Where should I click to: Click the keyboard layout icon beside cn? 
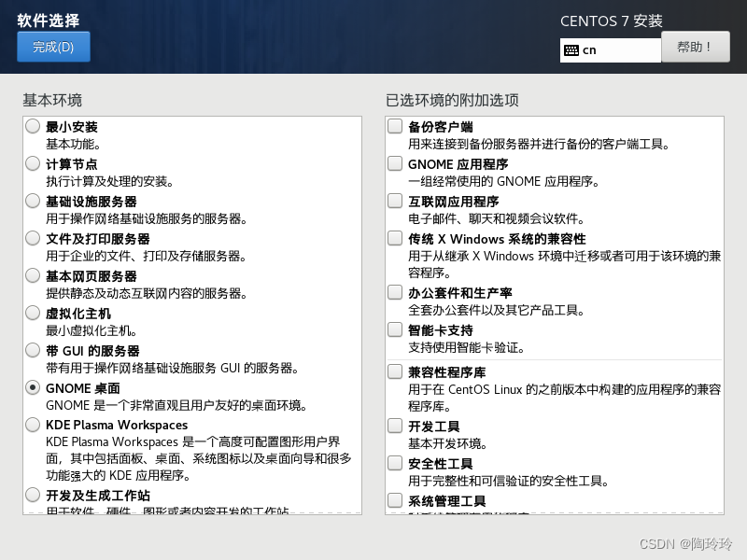coord(571,50)
